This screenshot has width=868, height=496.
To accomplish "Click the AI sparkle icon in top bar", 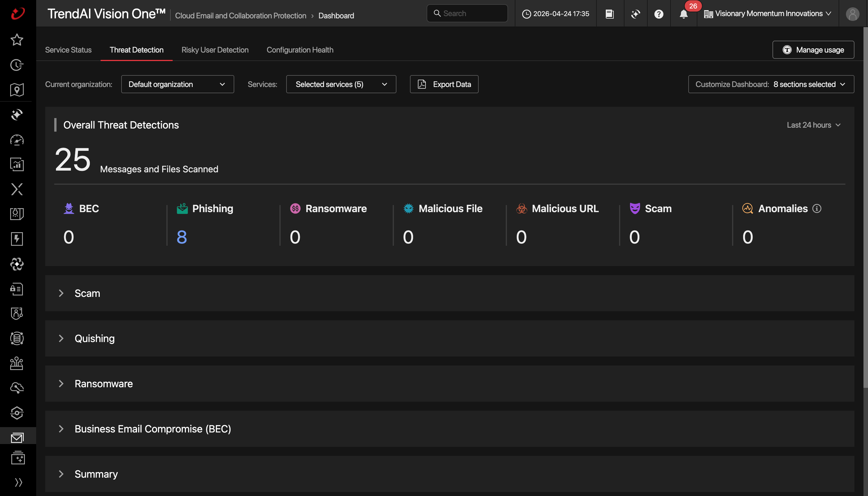I will pos(636,14).
